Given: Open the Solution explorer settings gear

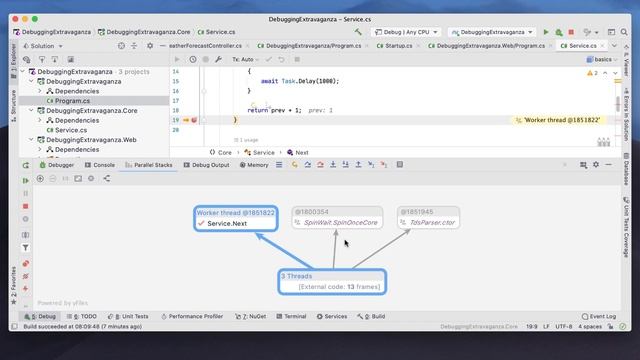Looking at the screenshot, I should pyautogui.click(x=150, y=46).
